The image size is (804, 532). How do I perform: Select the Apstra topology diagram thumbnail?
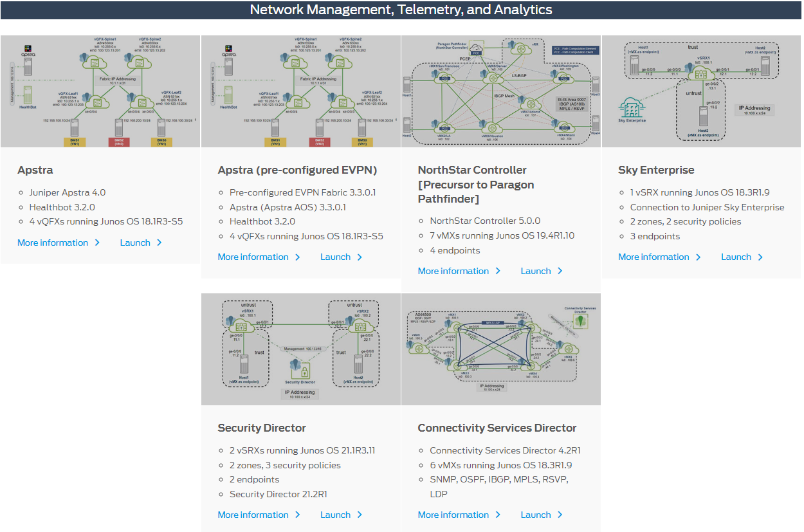point(100,91)
